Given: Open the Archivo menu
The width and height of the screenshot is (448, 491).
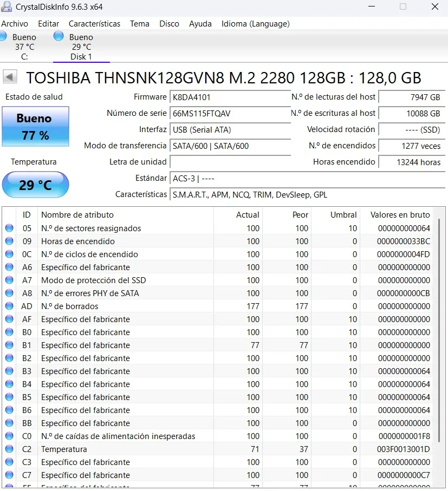Looking at the screenshot, I should [15, 24].
